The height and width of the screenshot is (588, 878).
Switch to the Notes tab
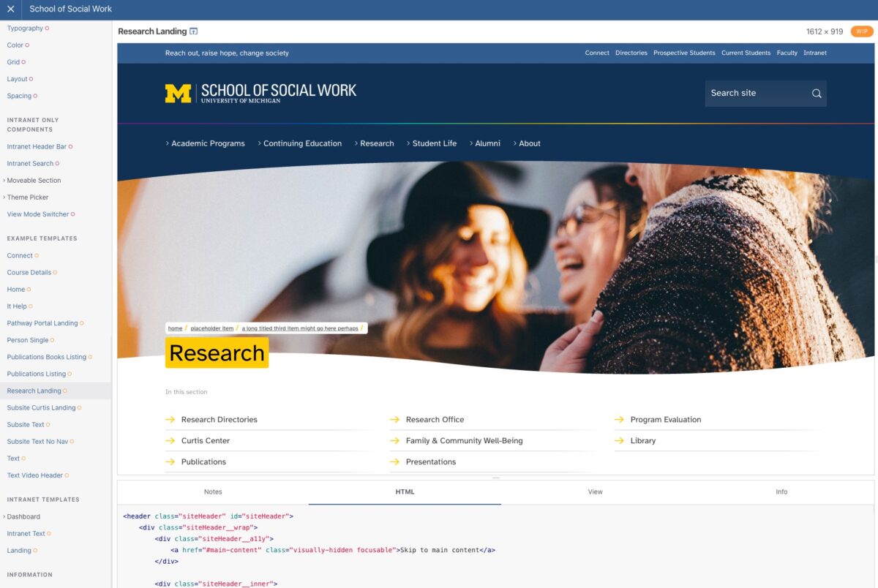[213, 492]
